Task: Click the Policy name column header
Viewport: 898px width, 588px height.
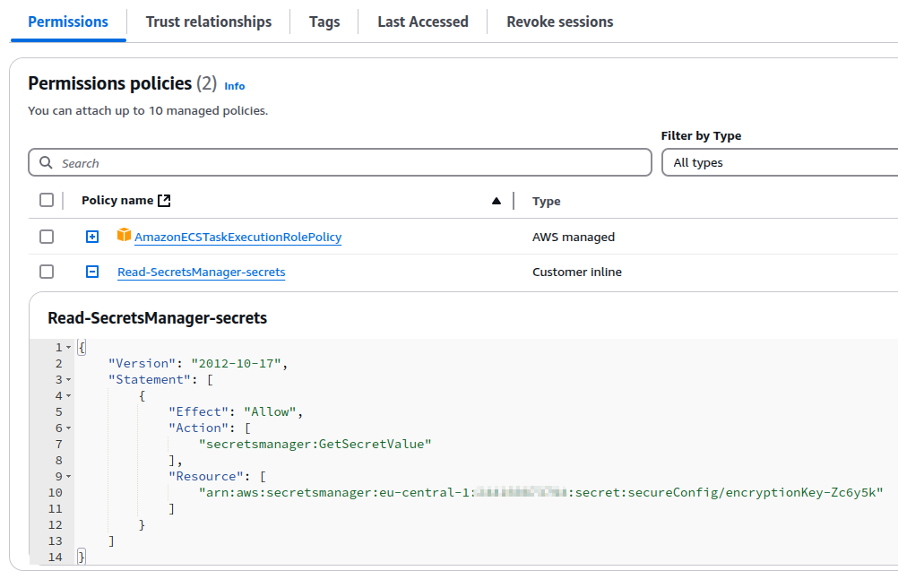Action: pyautogui.click(x=117, y=201)
